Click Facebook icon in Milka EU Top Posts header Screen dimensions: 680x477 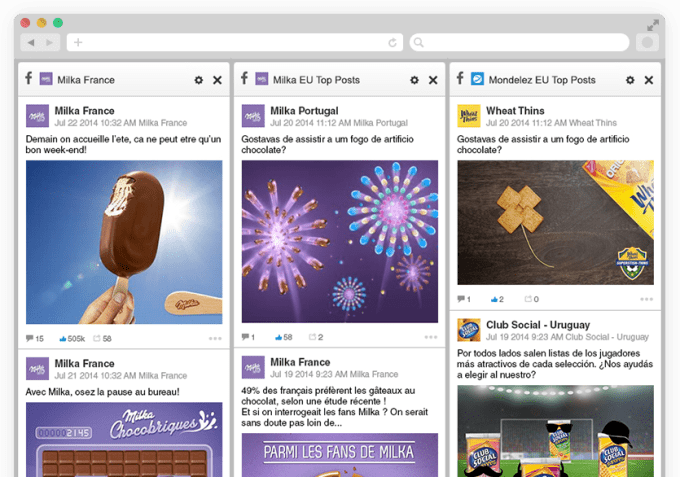244,78
